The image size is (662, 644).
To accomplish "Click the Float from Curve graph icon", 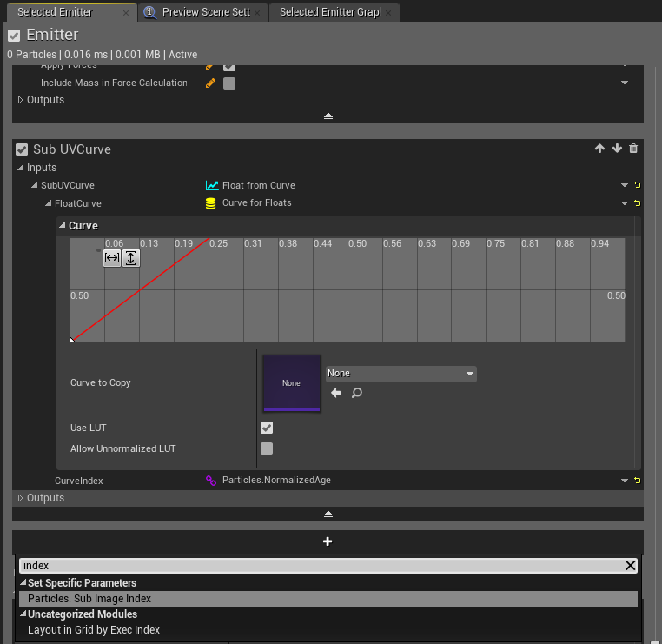I will click(x=212, y=185).
